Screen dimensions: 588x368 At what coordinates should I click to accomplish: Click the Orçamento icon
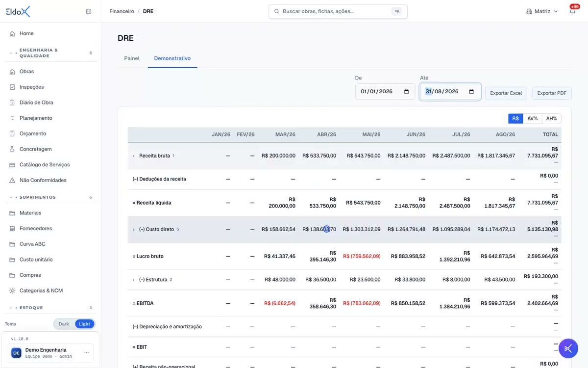click(12, 133)
